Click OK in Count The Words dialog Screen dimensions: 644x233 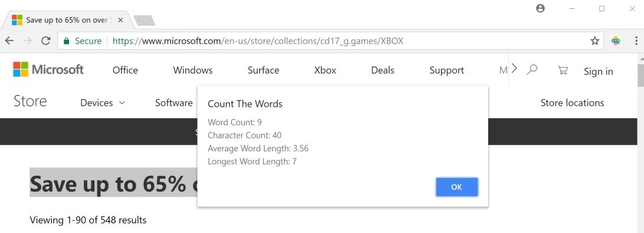click(457, 187)
